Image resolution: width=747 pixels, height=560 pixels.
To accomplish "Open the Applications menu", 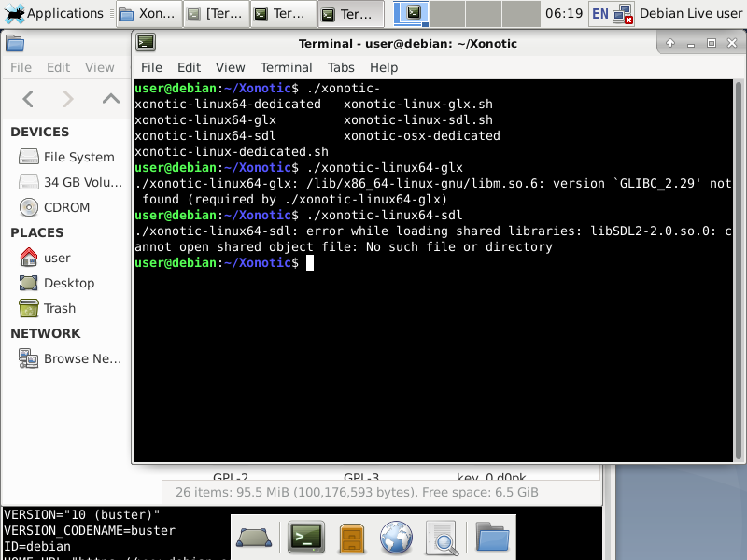I will 54,13.
